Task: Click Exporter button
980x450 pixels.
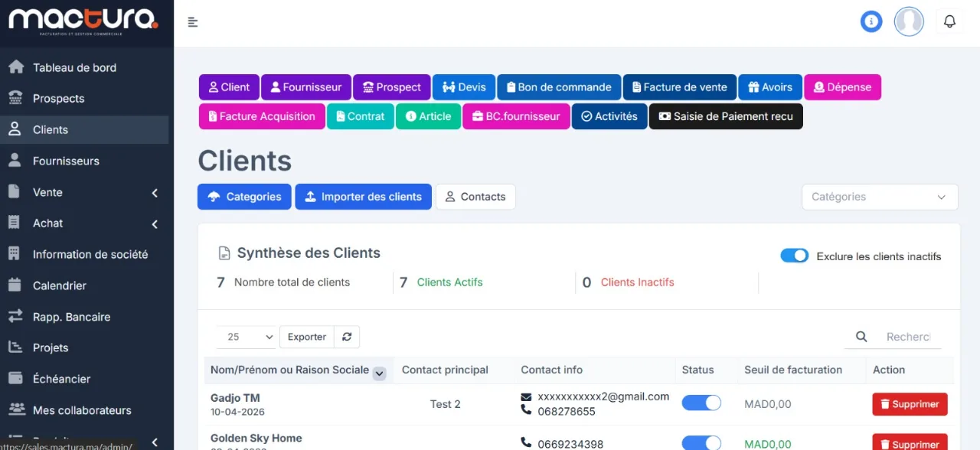Action: 307,337
